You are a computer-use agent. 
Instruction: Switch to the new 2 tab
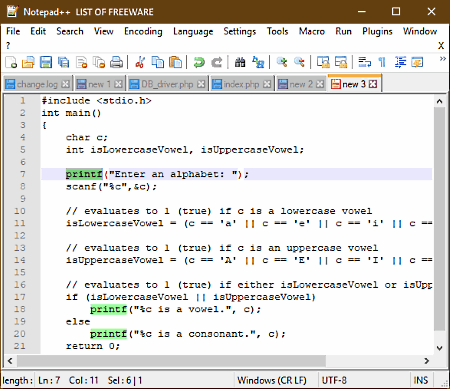click(x=301, y=84)
